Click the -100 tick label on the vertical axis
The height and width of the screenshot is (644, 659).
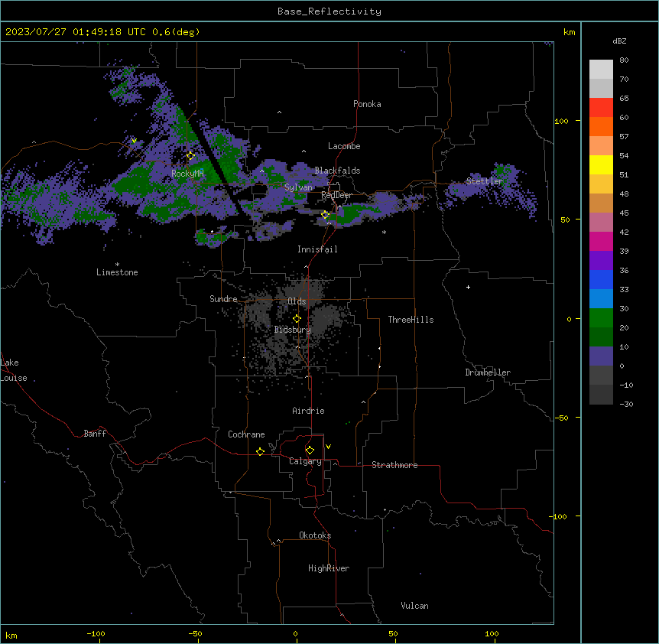[x=559, y=516]
